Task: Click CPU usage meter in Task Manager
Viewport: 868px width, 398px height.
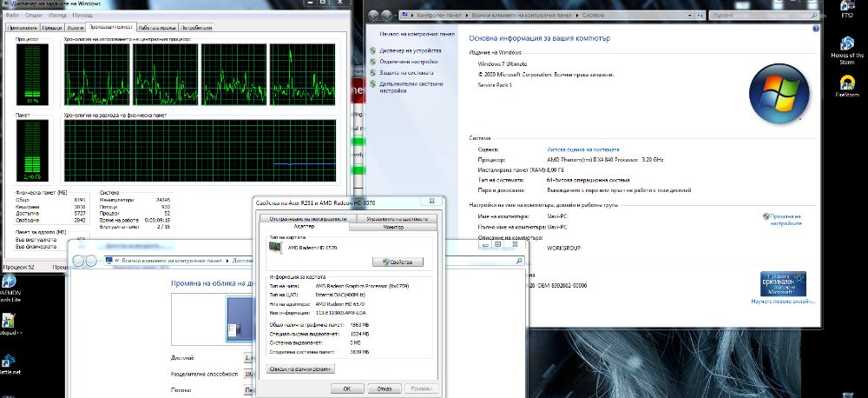Action: click(32, 74)
